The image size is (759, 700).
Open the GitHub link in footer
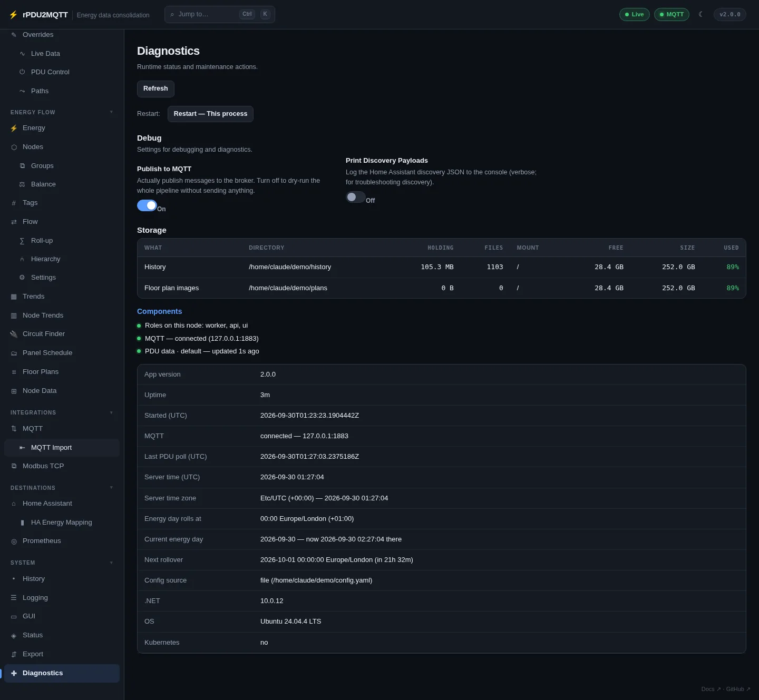pos(738,689)
